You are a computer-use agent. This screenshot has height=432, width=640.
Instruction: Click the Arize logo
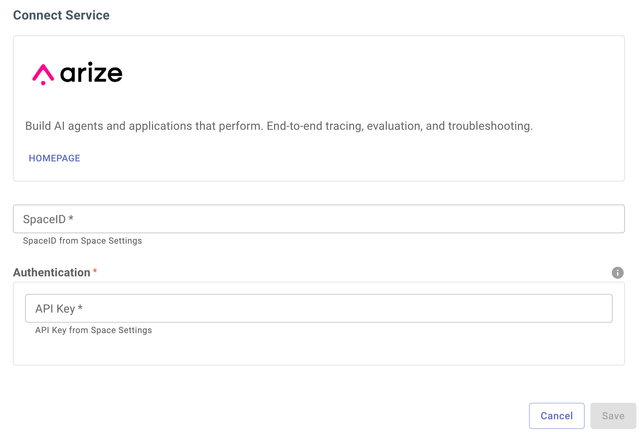point(77,74)
